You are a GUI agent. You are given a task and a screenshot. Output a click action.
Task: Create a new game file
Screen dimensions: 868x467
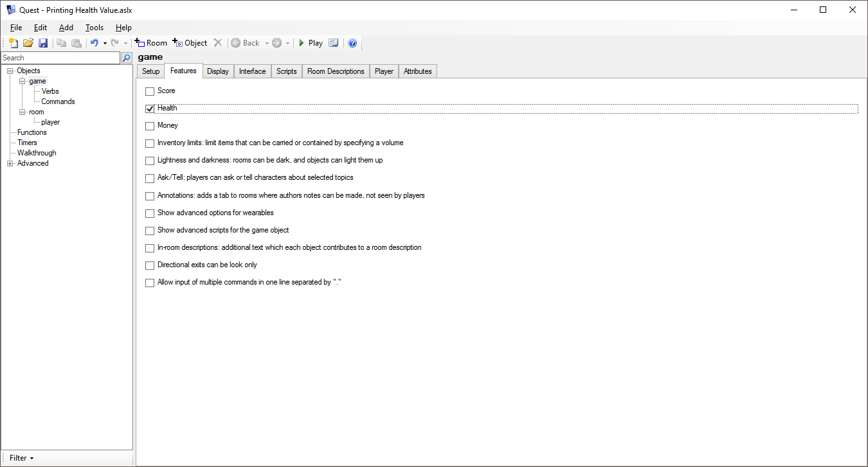pos(14,43)
